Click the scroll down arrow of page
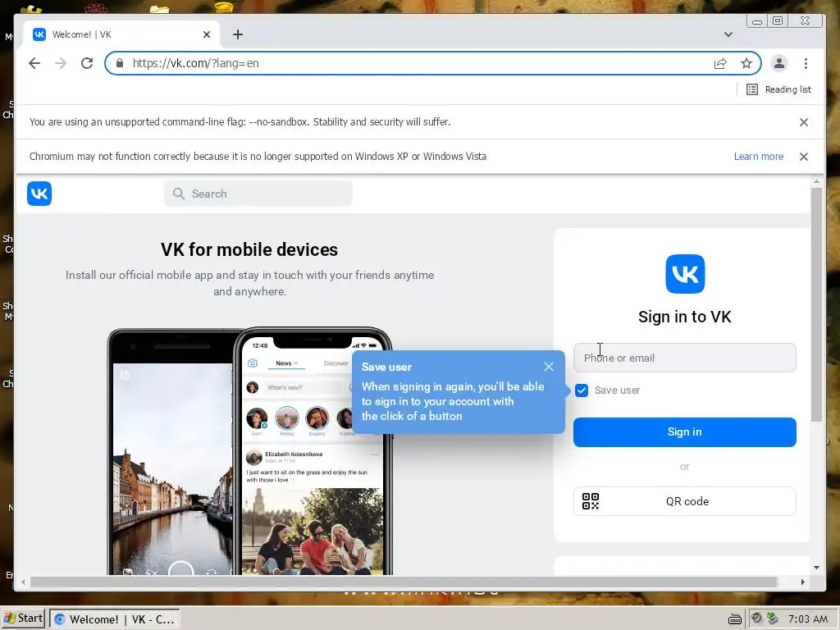The height and width of the screenshot is (630, 840). (x=816, y=568)
